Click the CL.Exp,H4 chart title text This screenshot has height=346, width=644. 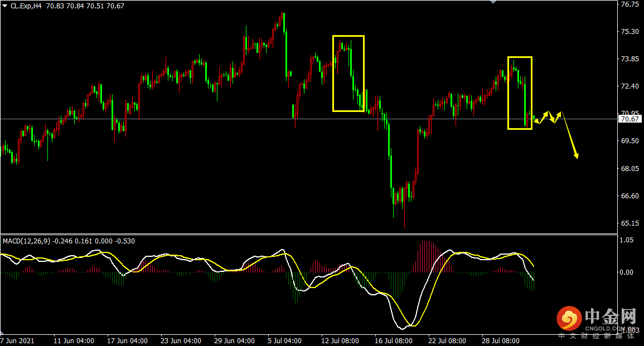[x=26, y=6]
